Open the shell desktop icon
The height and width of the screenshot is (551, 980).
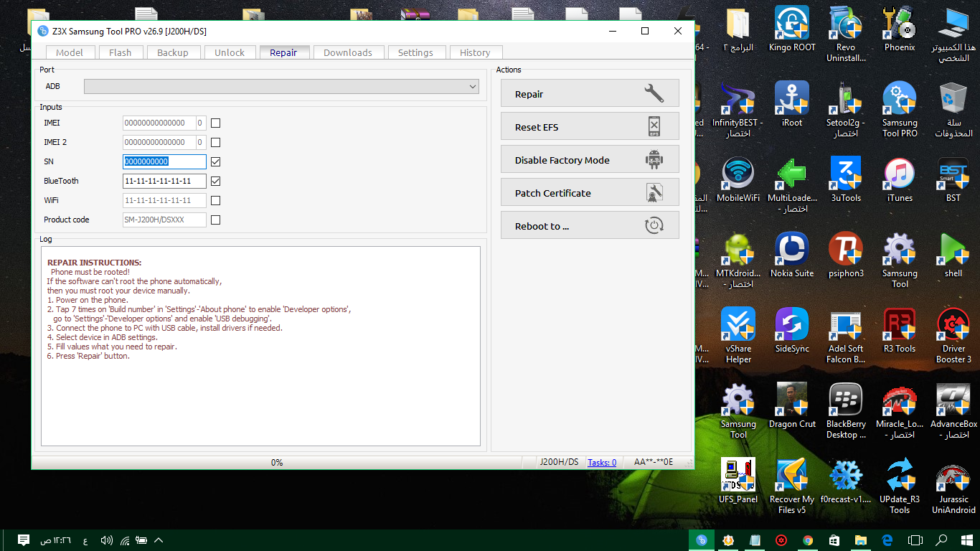(x=953, y=255)
